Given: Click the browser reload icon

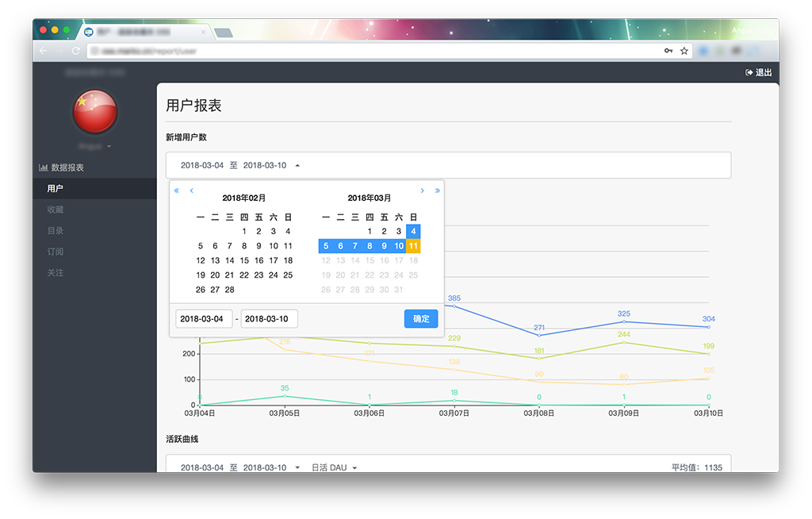Looking at the screenshot, I should pyautogui.click(x=76, y=51).
